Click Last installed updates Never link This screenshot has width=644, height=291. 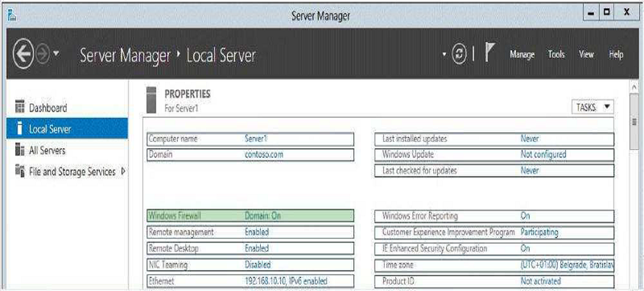530,139
